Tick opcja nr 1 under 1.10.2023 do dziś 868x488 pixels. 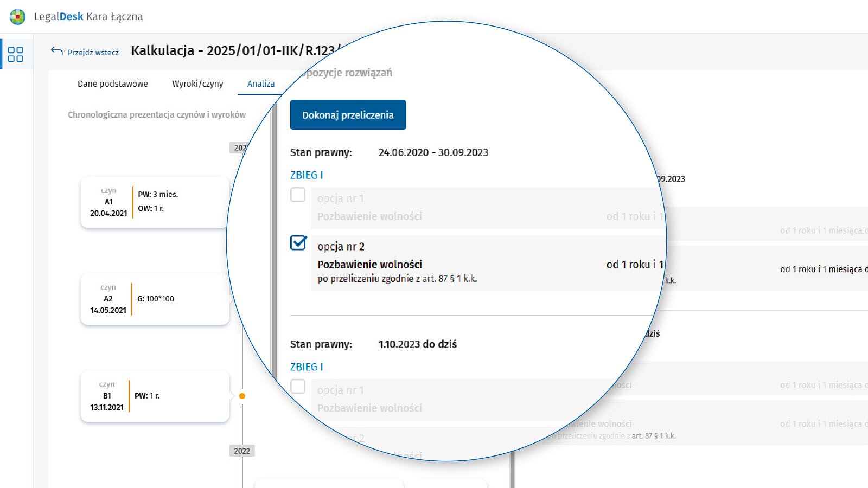(298, 387)
